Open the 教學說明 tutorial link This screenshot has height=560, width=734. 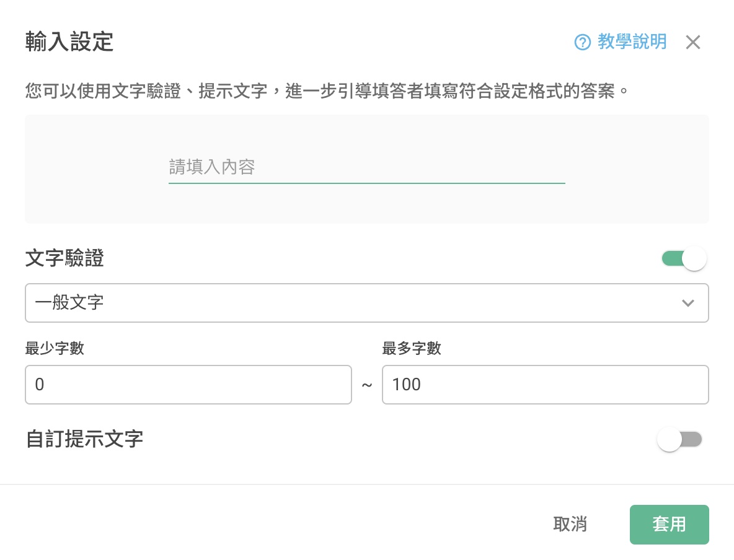click(x=632, y=42)
